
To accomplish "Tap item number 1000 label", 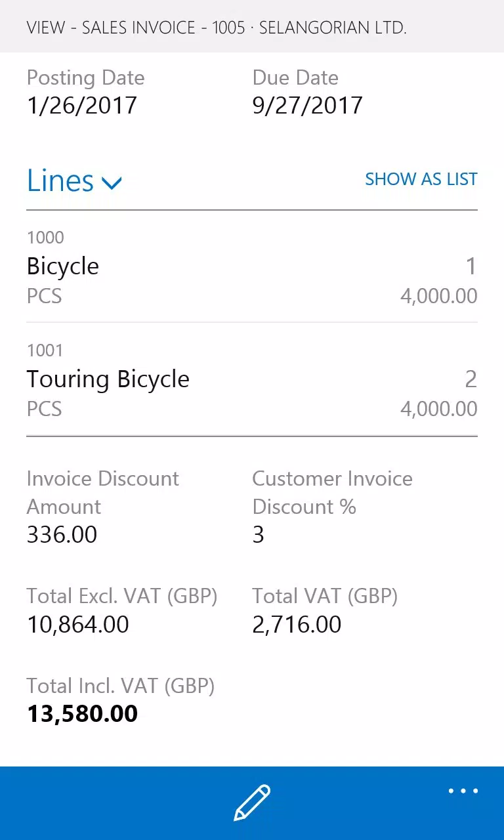I will pos(45,238).
